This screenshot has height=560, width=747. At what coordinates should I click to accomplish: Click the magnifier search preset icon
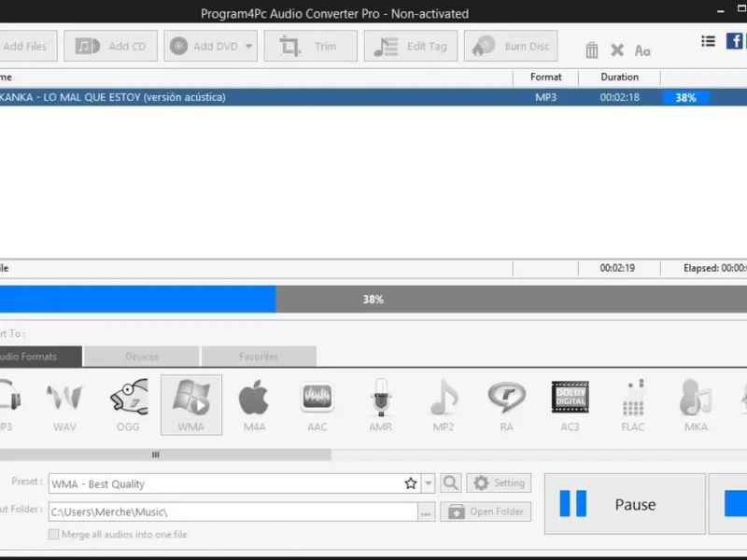pyautogui.click(x=451, y=483)
